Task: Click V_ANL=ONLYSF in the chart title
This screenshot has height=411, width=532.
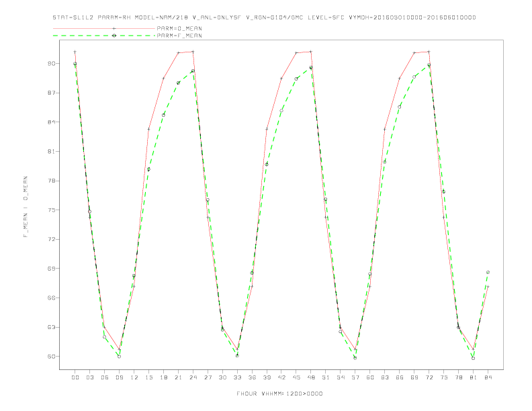Action: click(x=217, y=17)
